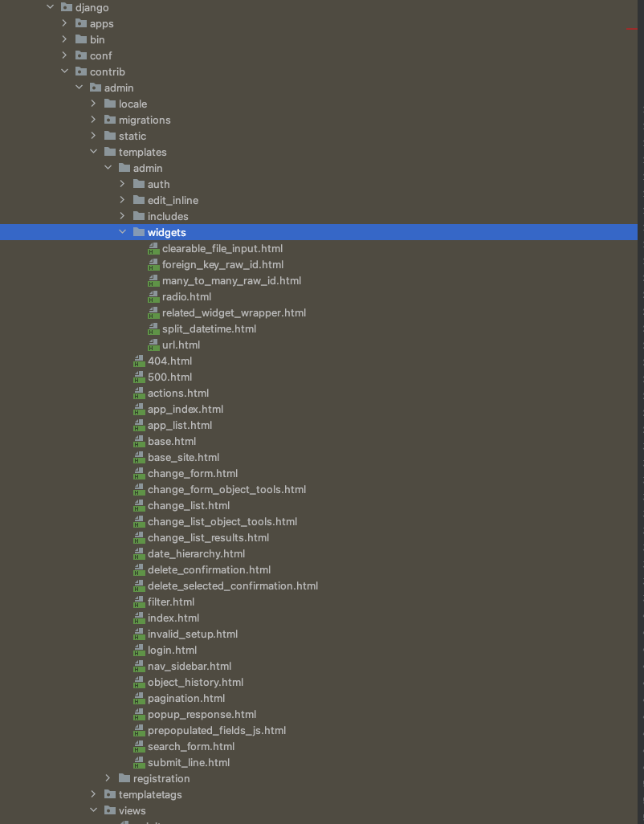The height and width of the screenshot is (824, 644).
Task: Collapse the views folder chevron
Action: 93,810
